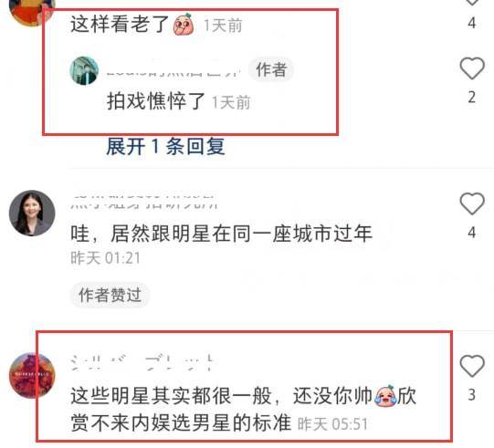Select comment '哇，居然跟明星在同一座城市过年'
The height and width of the screenshot is (448, 494).
[222, 234]
